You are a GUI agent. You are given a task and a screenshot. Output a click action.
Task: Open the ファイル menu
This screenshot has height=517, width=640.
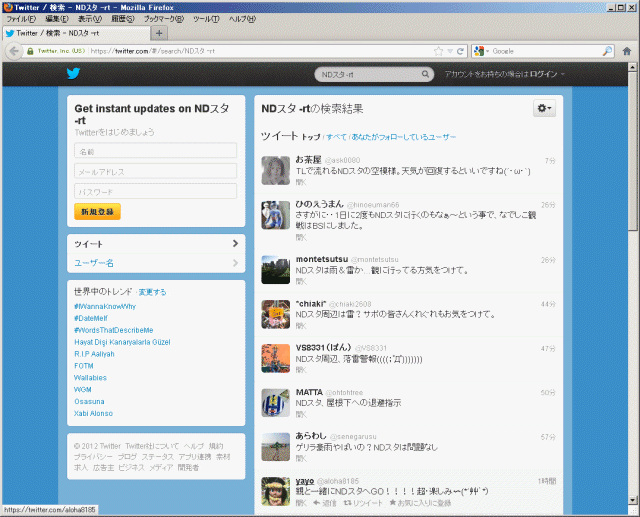[x=21, y=19]
